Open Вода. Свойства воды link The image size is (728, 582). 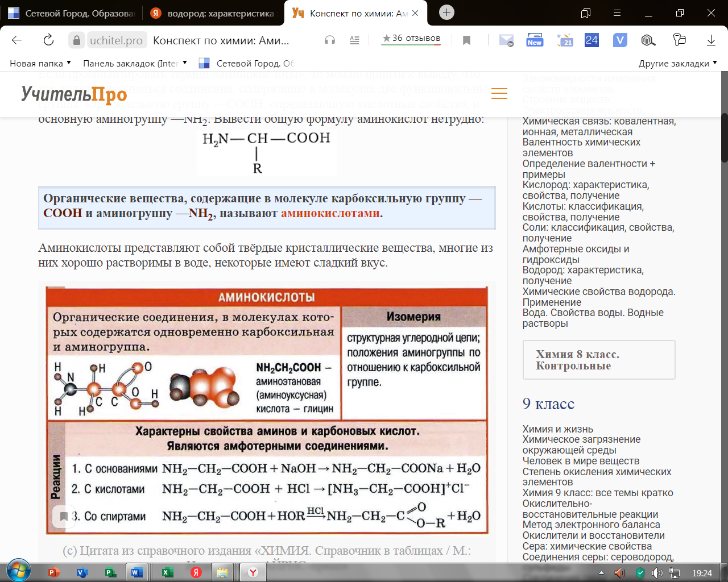coord(593,318)
